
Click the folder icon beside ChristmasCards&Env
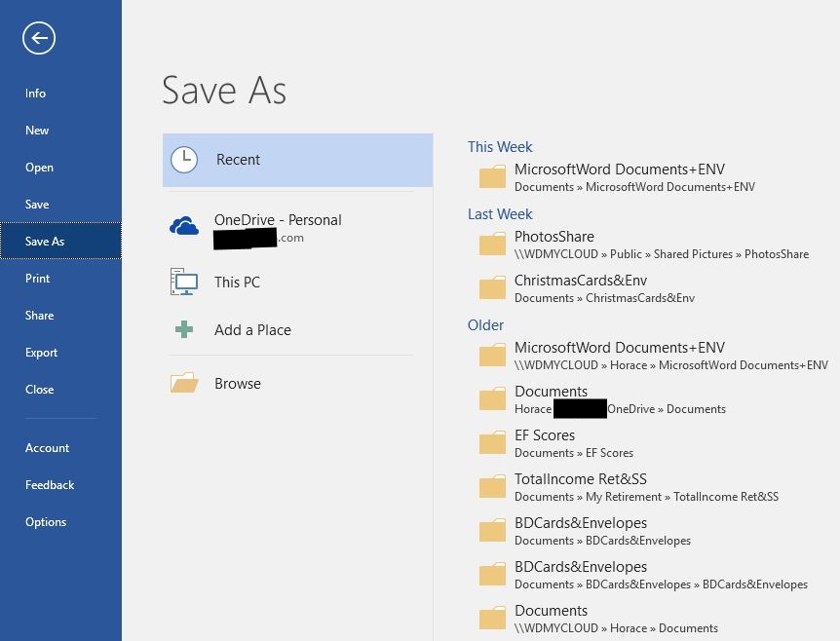[x=492, y=288]
